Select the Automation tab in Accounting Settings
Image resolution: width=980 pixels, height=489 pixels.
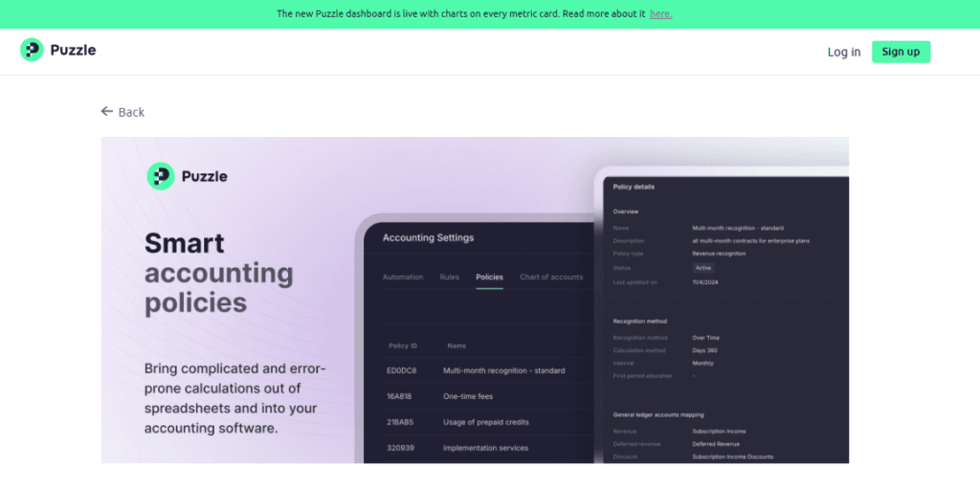(x=403, y=277)
